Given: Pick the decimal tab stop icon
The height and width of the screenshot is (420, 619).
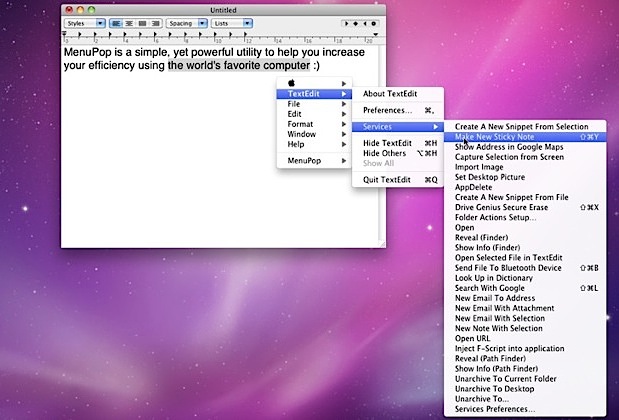Looking at the screenshot, I should pyautogui.click(x=373, y=24).
